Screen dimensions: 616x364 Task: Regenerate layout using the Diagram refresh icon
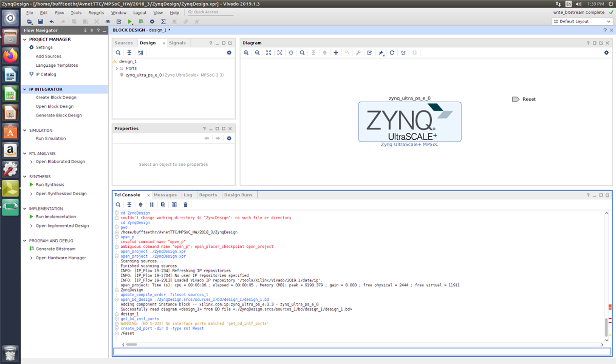click(392, 53)
